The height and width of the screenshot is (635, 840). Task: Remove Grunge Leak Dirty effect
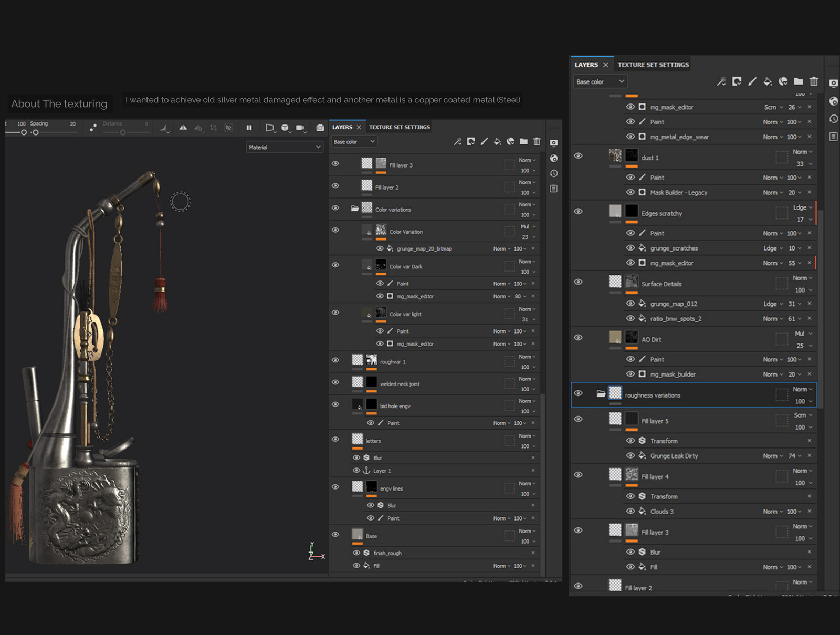810,456
